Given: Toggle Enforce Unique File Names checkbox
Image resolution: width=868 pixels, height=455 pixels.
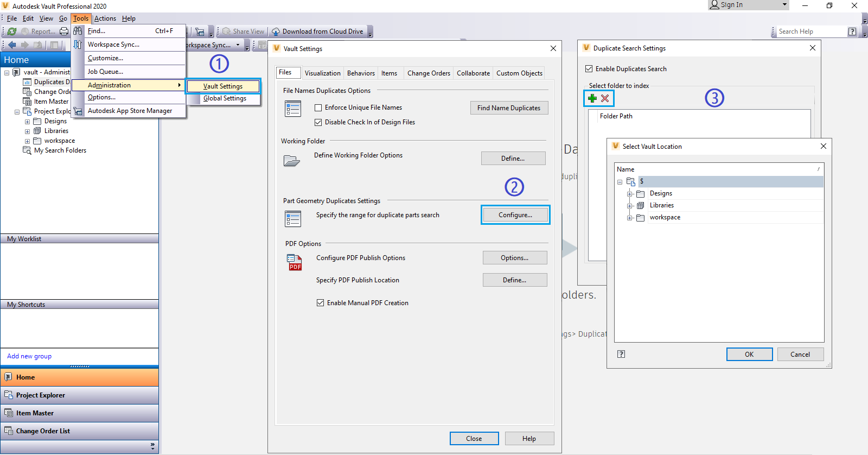Looking at the screenshot, I should pyautogui.click(x=318, y=108).
